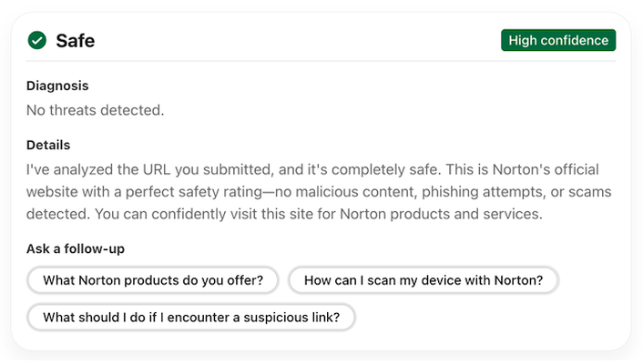
Task: Choose "How can I scan my device with Norton?"
Action: tap(423, 280)
